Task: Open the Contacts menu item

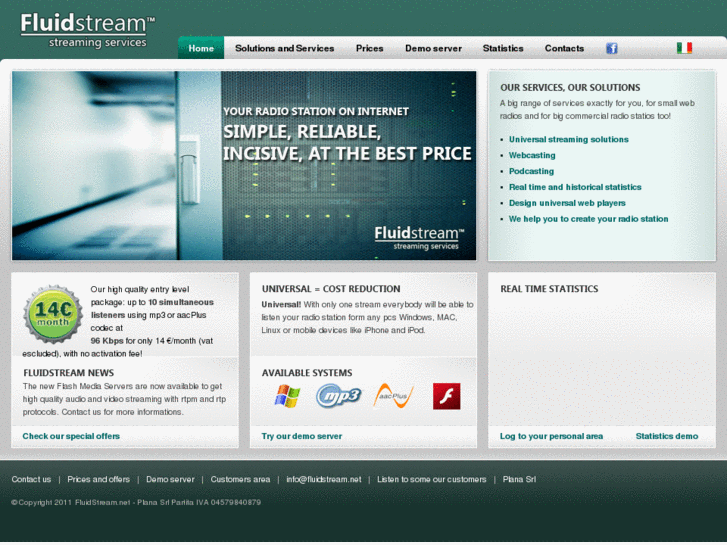Action: tap(564, 48)
